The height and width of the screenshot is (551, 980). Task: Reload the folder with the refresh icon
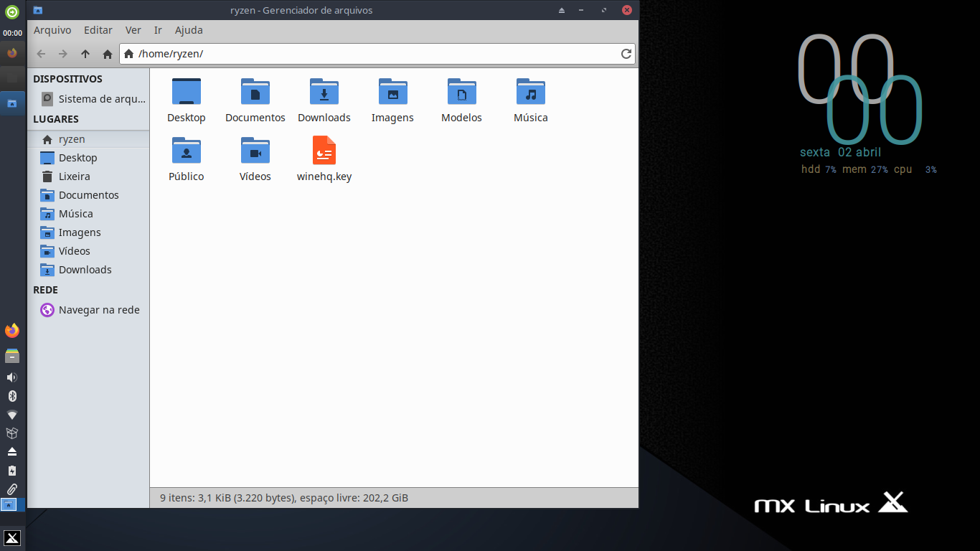click(x=626, y=54)
